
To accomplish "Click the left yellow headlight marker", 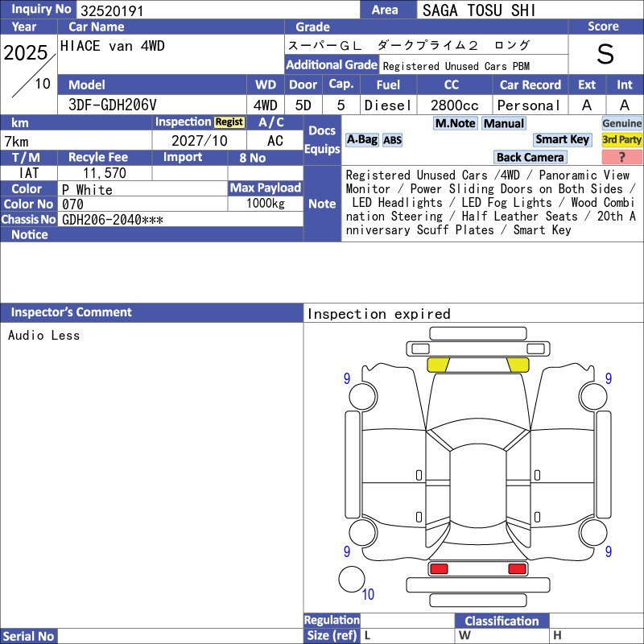I will click(x=438, y=365).
